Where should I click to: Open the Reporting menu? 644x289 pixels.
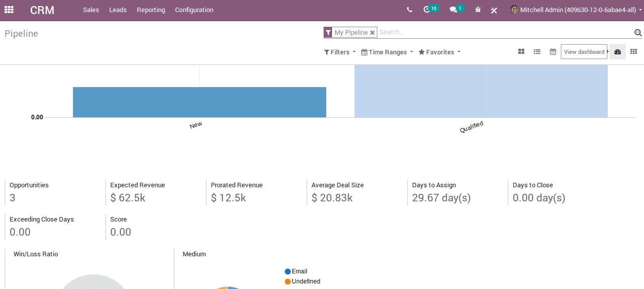click(151, 10)
